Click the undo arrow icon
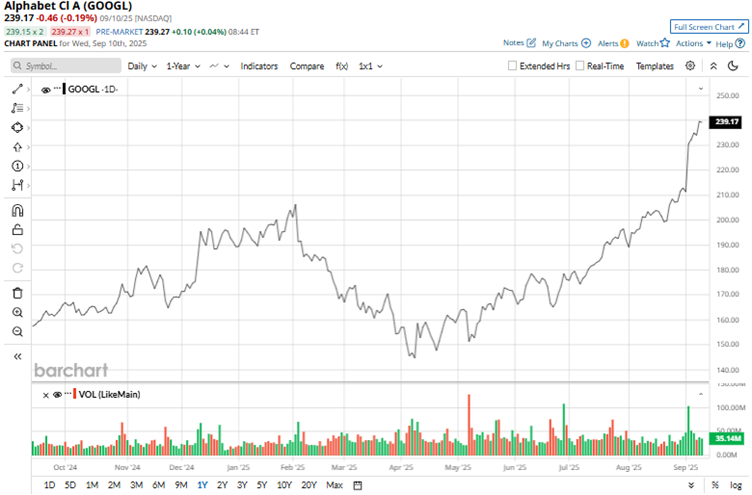Screen dimensions: 752x495 pyautogui.click(x=17, y=249)
